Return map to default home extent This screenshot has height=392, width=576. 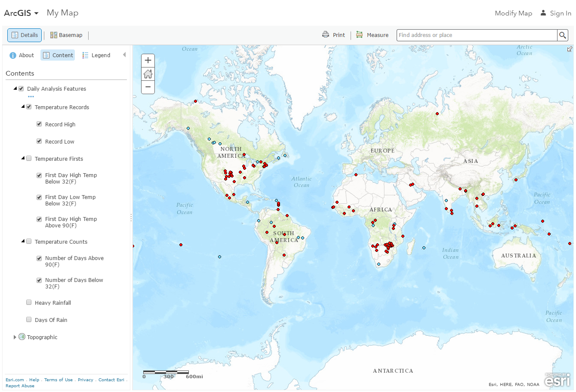click(x=148, y=74)
